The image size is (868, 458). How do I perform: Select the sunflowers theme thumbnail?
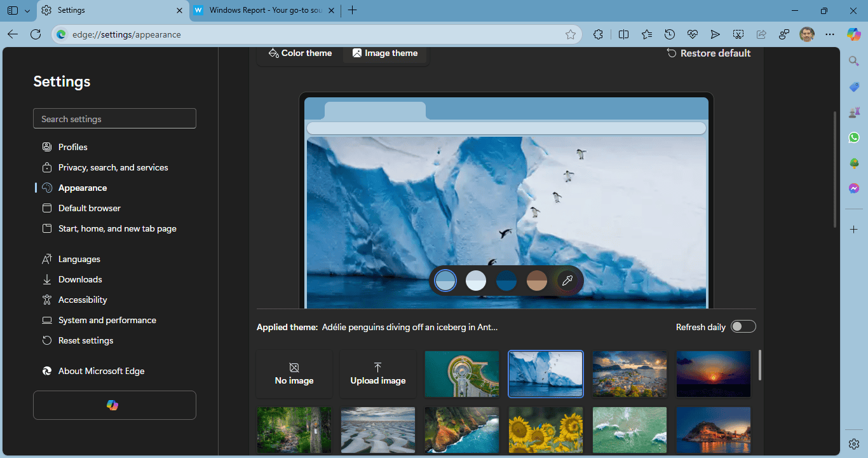coord(546,430)
